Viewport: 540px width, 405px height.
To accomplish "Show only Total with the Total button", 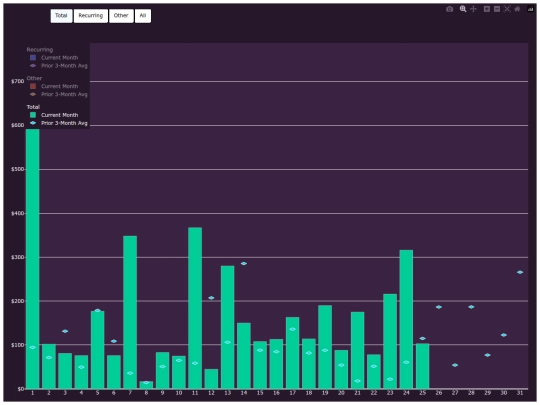I will click(x=61, y=16).
